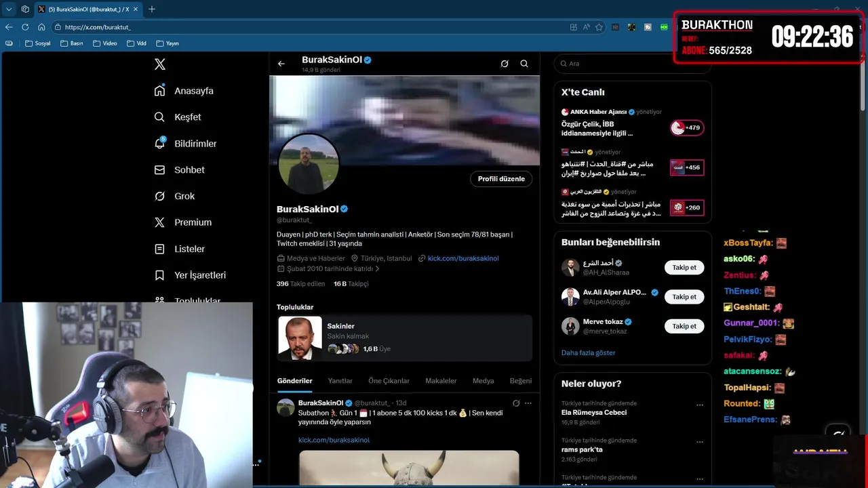This screenshot has height=488, width=868.
Task: Click the X logo in sidebar
Action: pos(160,64)
